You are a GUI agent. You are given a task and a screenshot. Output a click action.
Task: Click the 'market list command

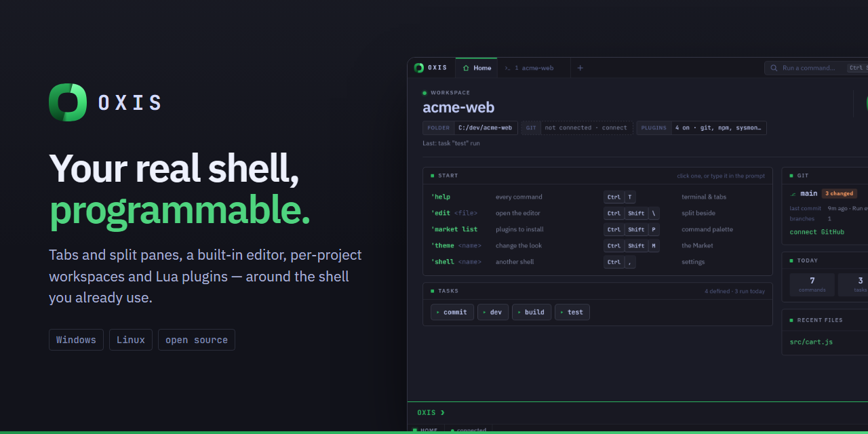tap(454, 229)
